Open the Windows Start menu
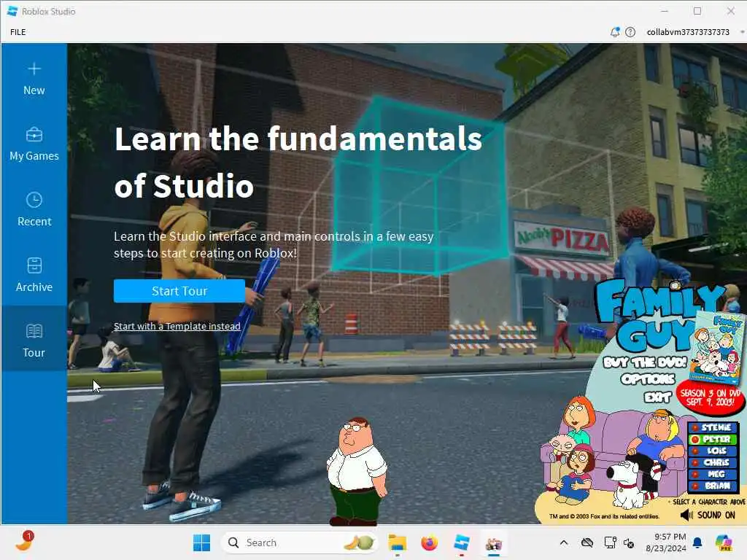This screenshot has width=747, height=560. point(201,542)
